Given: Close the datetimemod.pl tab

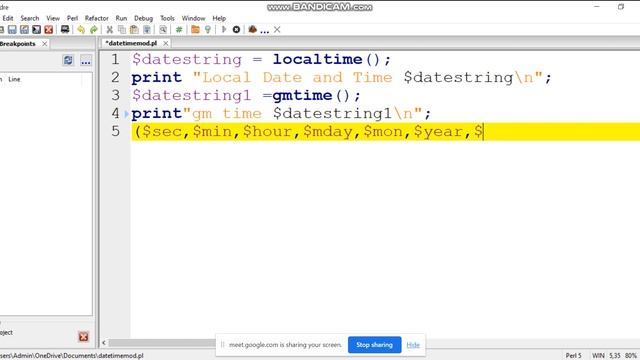Looking at the screenshot, I should pyautogui.click(x=165, y=43).
